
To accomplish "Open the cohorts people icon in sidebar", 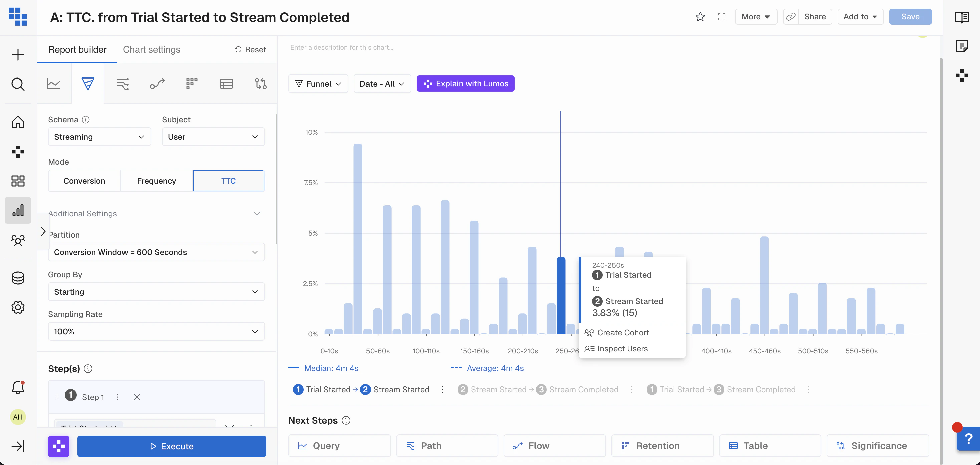I will 18,240.
